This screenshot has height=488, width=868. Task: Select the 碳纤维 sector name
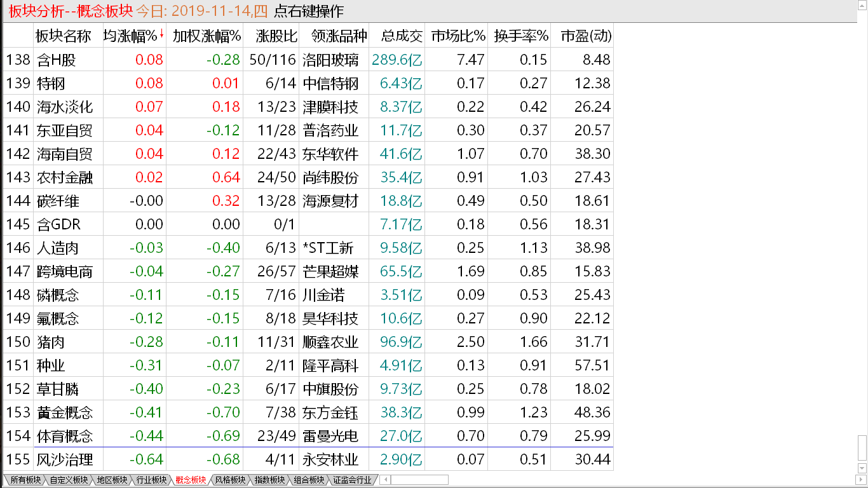click(x=58, y=201)
